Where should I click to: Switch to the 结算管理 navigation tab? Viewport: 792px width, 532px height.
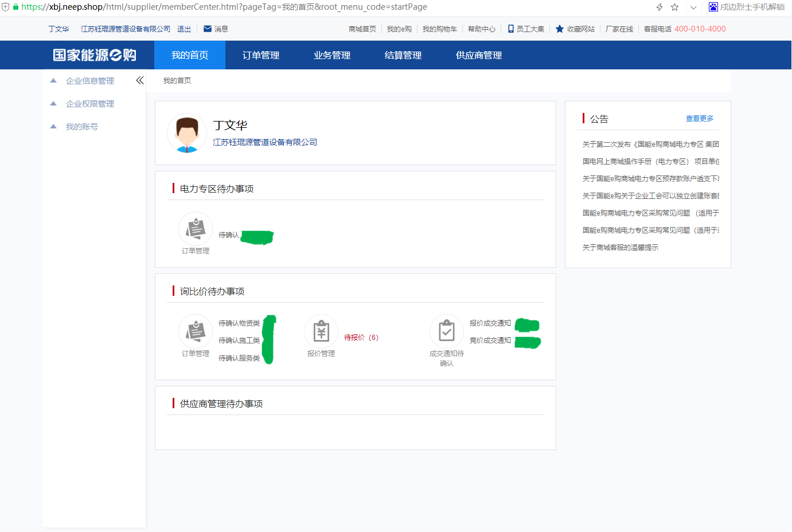point(403,55)
